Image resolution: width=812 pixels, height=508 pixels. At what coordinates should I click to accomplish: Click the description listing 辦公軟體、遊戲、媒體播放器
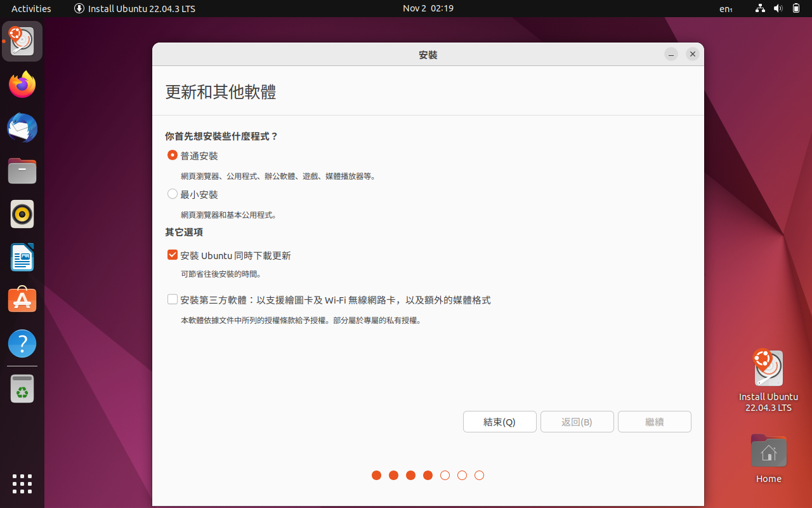(278, 176)
